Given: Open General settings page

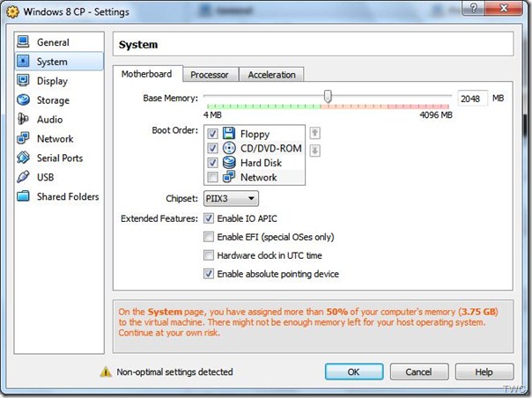Looking at the screenshot, I should point(59,42).
